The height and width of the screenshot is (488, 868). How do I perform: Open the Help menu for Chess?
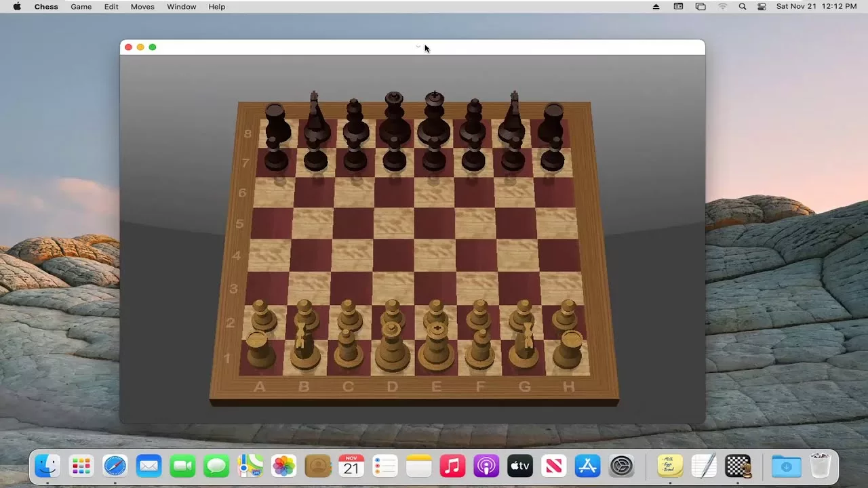pos(216,6)
